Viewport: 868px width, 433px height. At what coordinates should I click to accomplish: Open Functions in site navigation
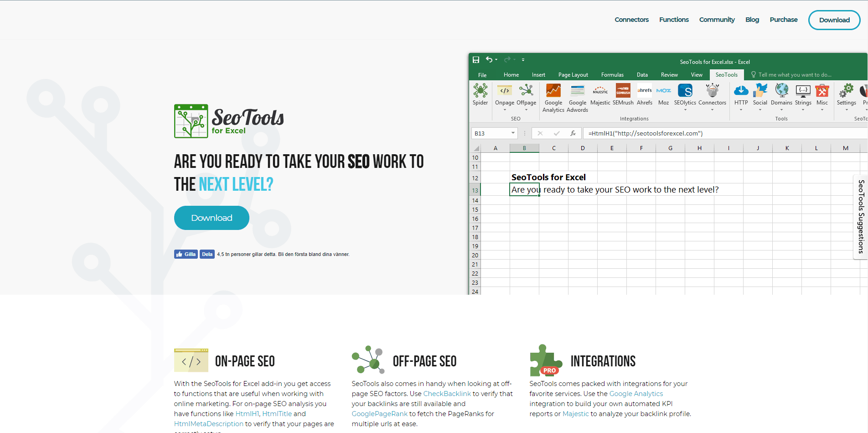pyautogui.click(x=674, y=20)
